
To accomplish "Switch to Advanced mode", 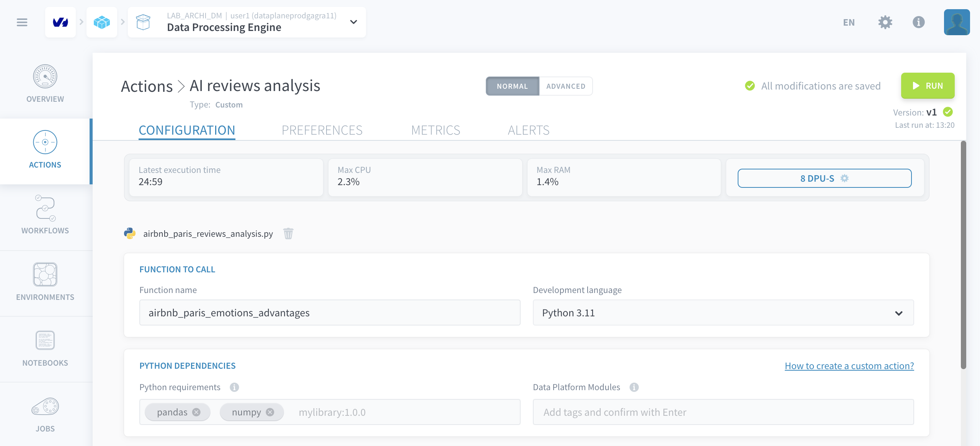I will coord(565,86).
